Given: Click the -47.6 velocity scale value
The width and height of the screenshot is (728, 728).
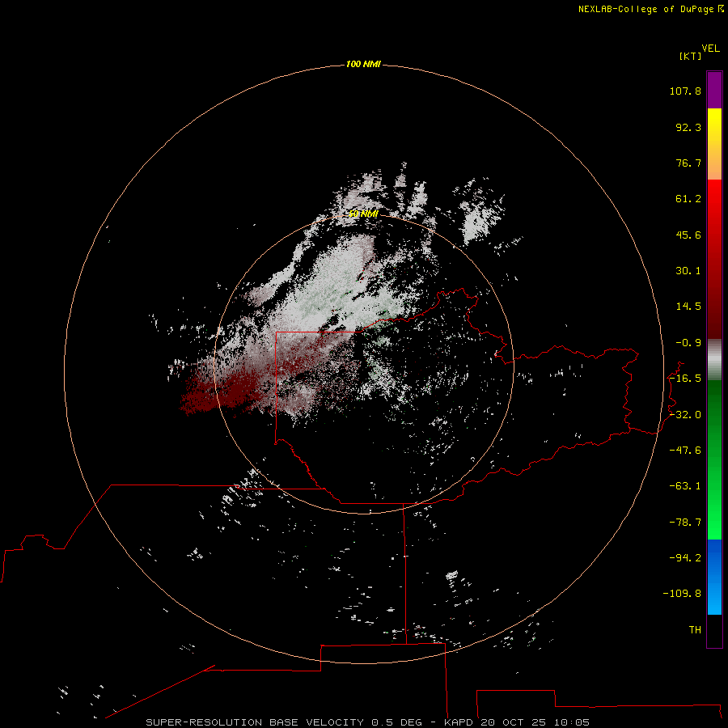Looking at the screenshot, I should [x=685, y=451].
